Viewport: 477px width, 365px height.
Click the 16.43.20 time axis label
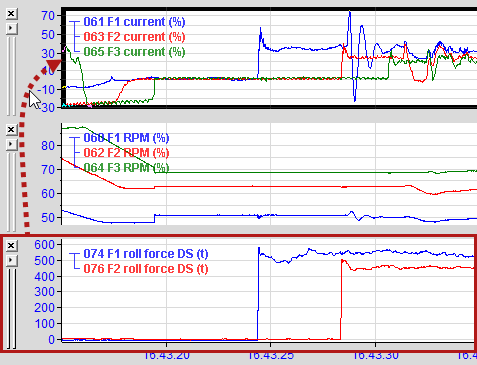(x=166, y=355)
